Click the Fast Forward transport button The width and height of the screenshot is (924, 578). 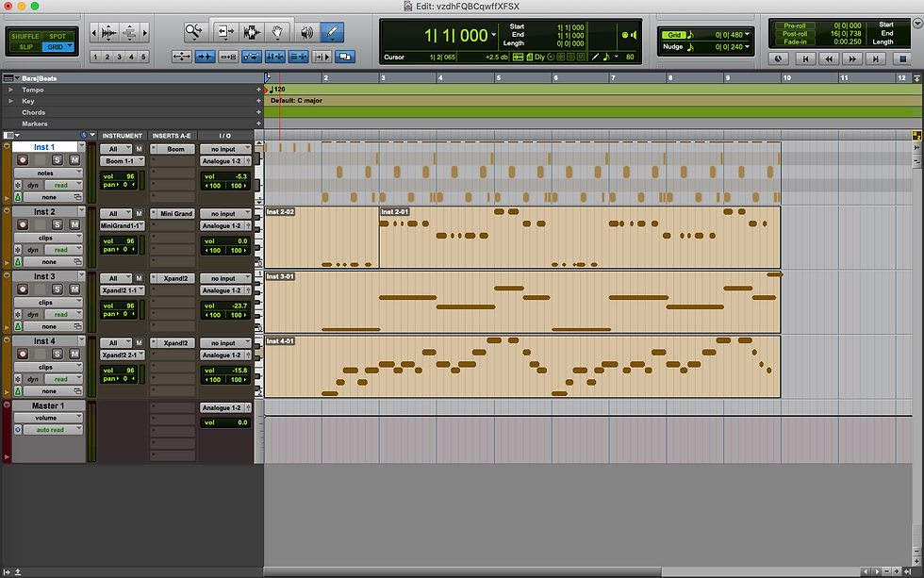852,58
